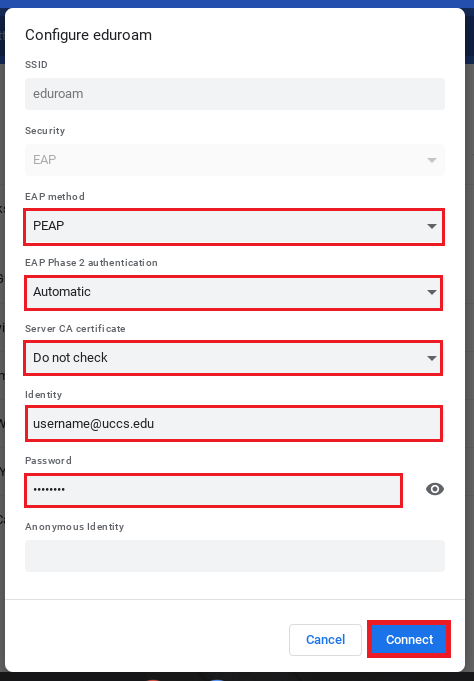The height and width of the screenshot is (681, 474).
Task: Click the disabled Security EAP dropdown
Action: (235, 160)
